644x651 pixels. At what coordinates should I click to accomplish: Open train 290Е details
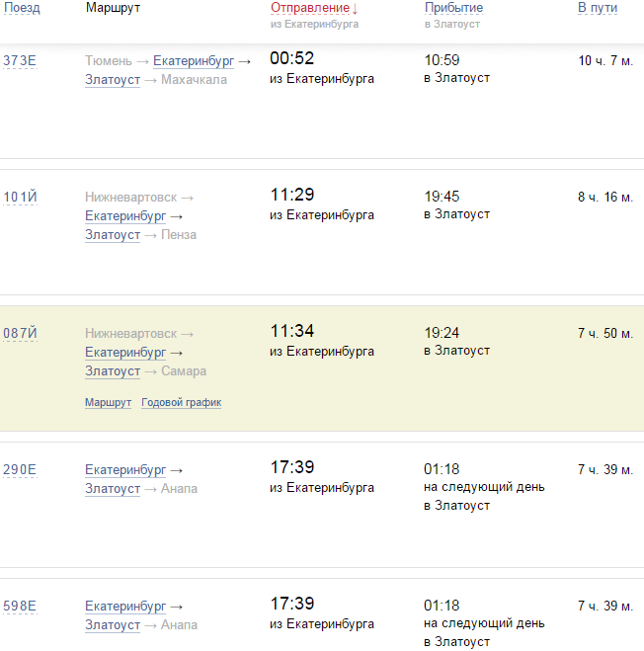click(20, 469)
